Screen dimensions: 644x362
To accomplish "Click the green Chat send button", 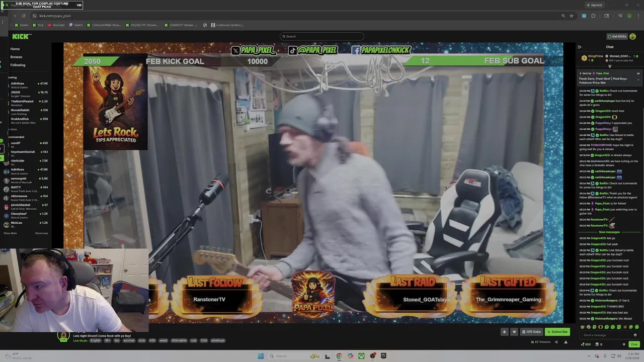I will coord(634,344).
